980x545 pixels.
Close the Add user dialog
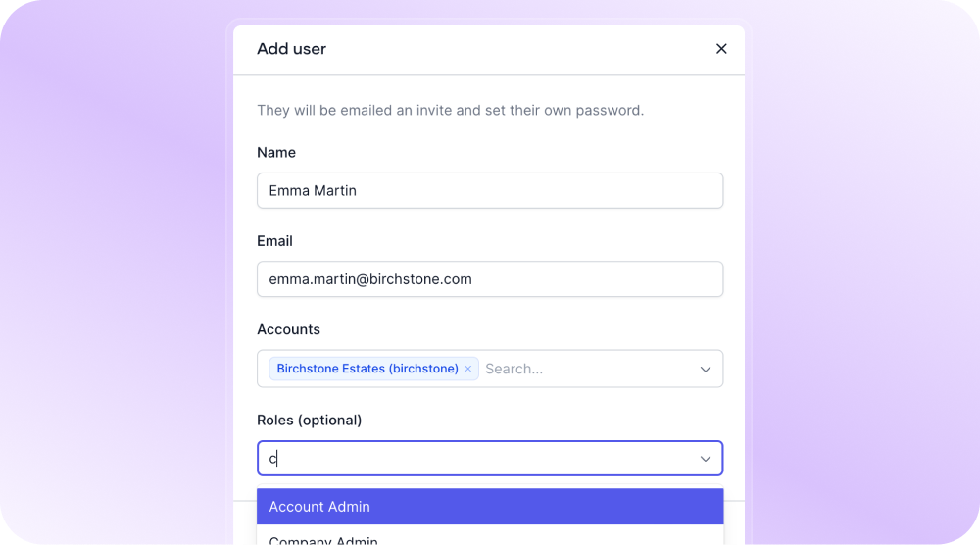coord(721,49)
